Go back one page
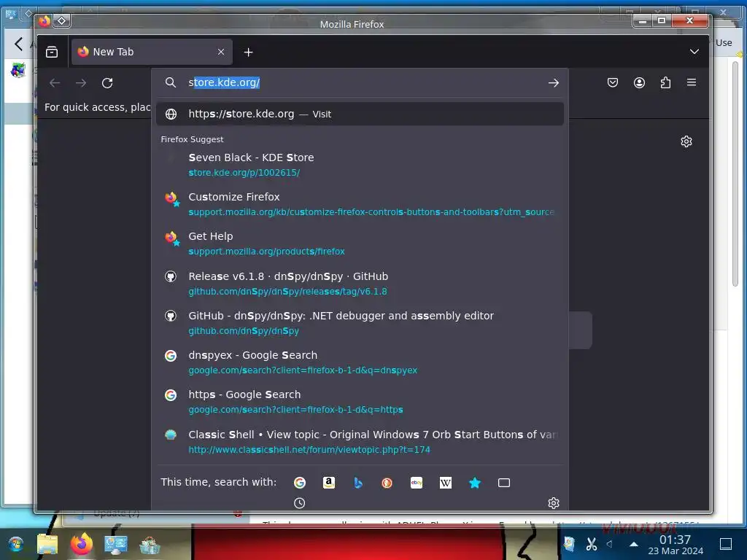This screenshot has height=560, width=747. (x=55, y=83)
